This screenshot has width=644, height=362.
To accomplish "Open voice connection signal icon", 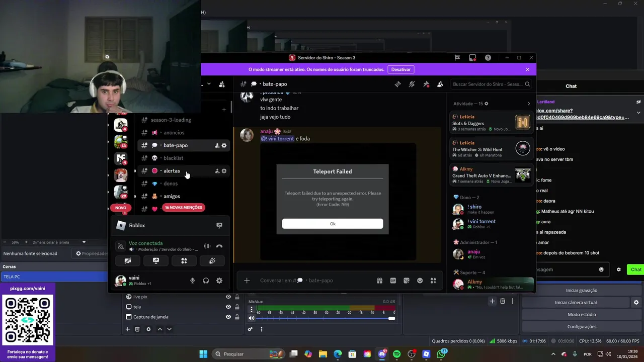I will point(120,246).
